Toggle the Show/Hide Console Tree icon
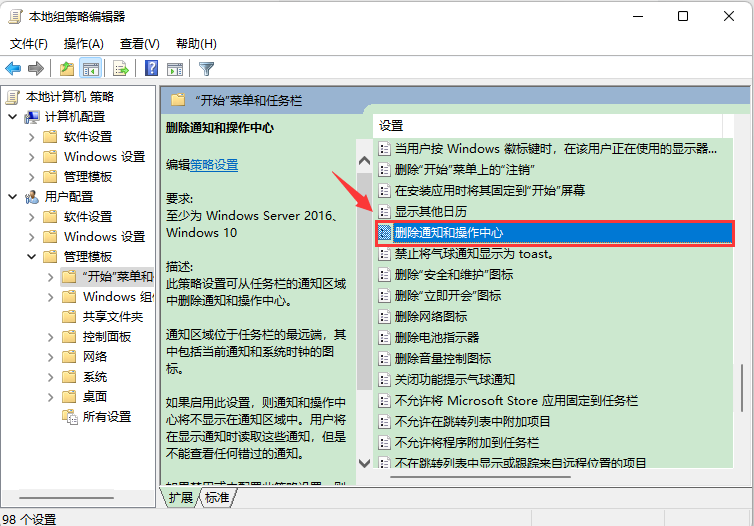 point(90,69)
